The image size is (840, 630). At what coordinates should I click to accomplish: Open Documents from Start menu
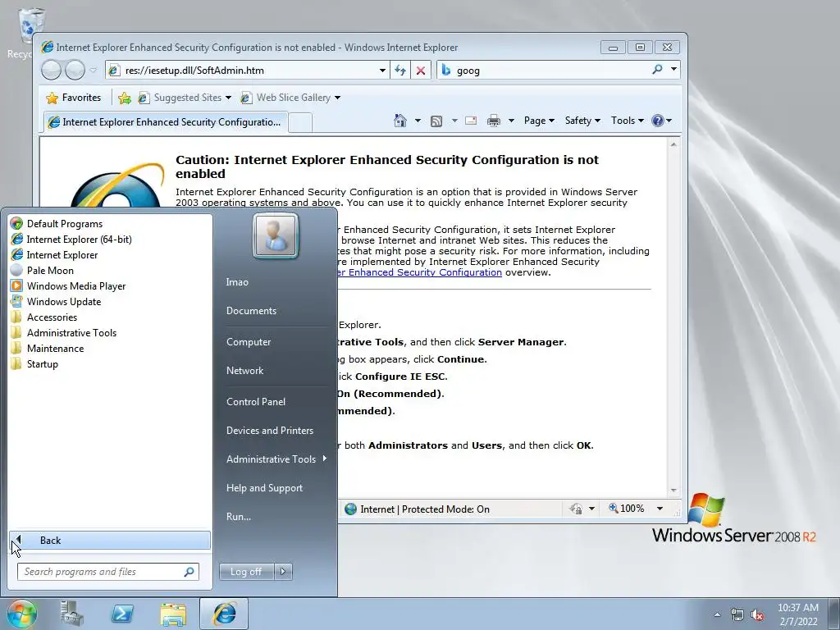point(251,311)
